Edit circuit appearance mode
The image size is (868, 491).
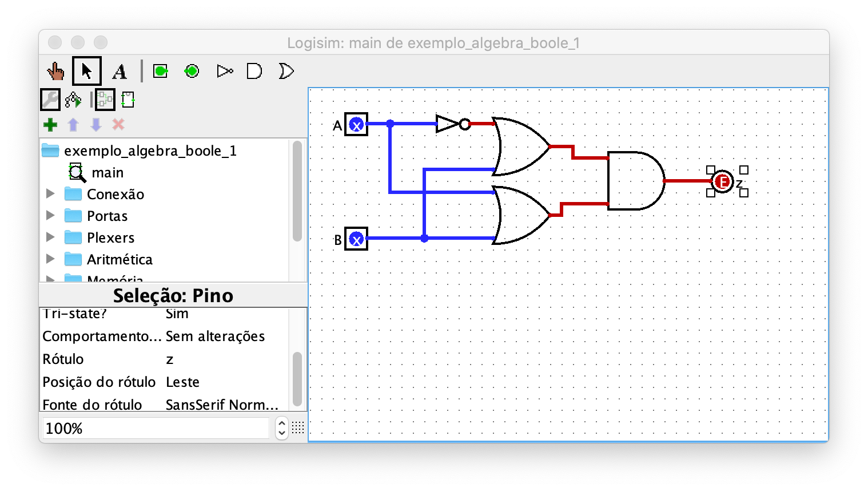[x=129, y=100]
